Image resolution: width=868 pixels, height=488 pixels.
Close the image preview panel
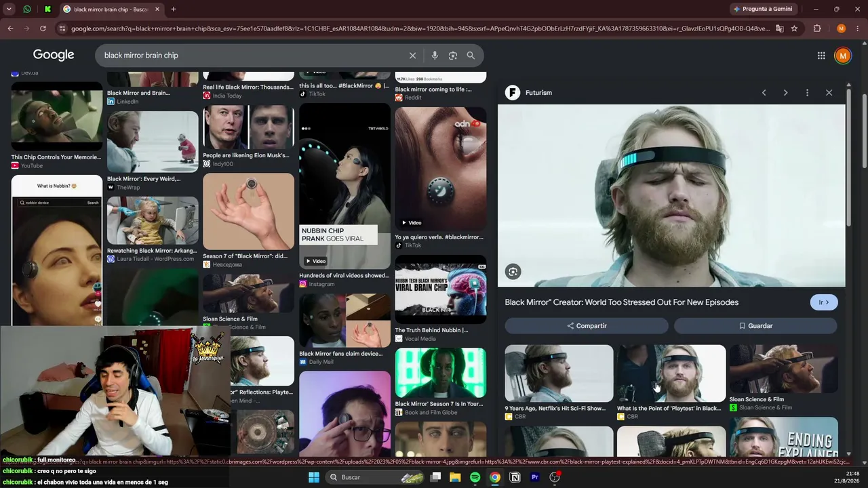click(829, 93)
